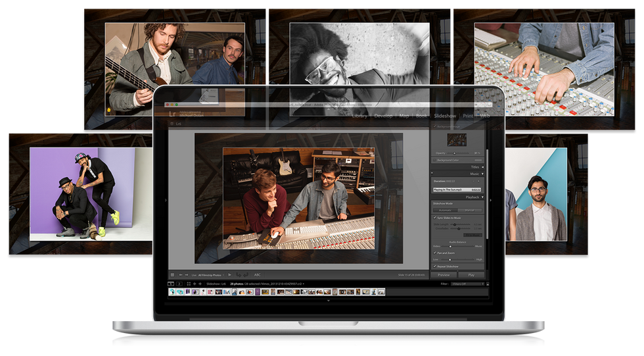Click the filmstrip grid view icon

[x=189, y=284]
